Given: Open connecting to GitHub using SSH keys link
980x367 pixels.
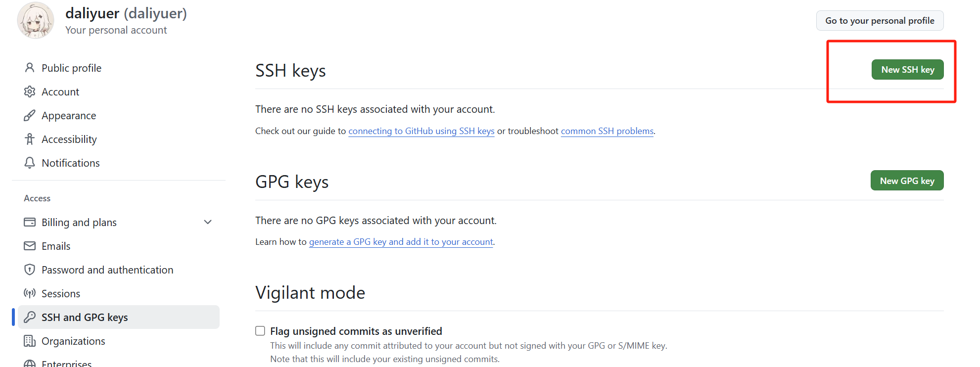Looking at the screenshot, I should tap(421, 131).
